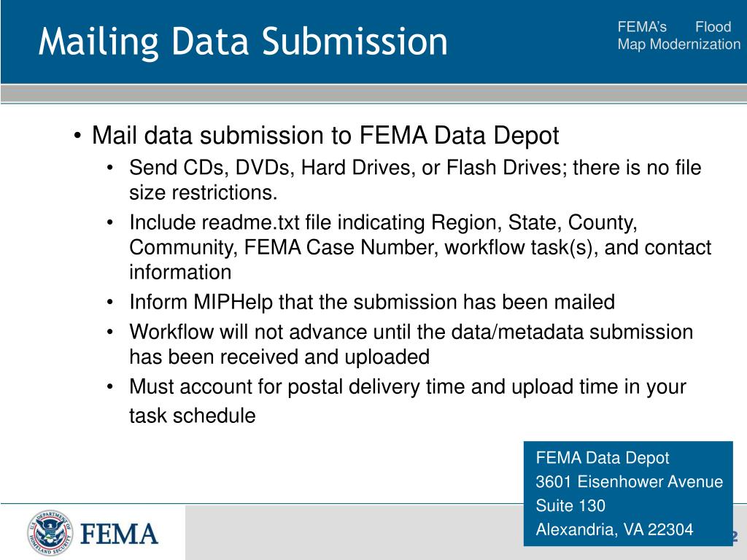
Task: Click the slide number in the bottom corner
Action: pos(735,536)
